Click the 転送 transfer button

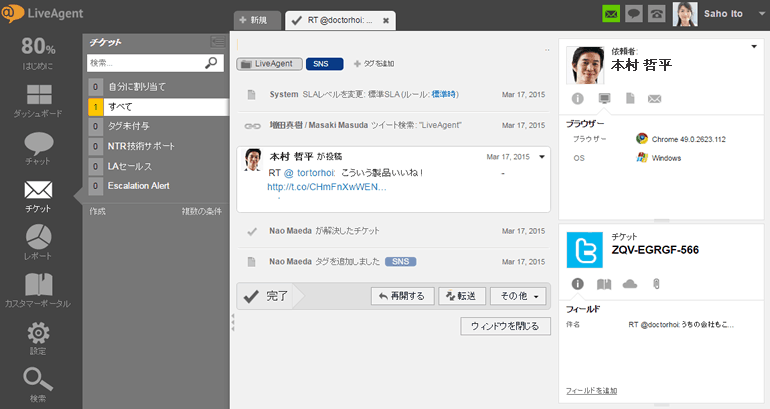point(462,296)
